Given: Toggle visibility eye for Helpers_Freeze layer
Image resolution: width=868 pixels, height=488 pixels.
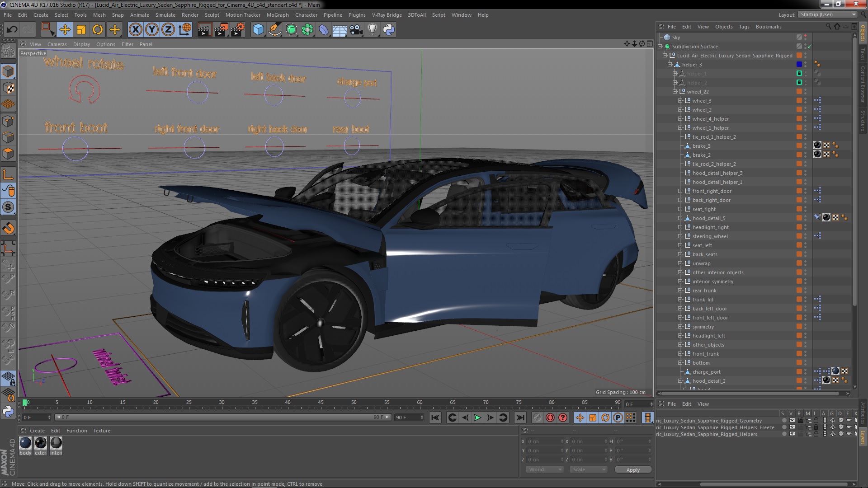Looking at the screenshot, I should coord(792,427).
